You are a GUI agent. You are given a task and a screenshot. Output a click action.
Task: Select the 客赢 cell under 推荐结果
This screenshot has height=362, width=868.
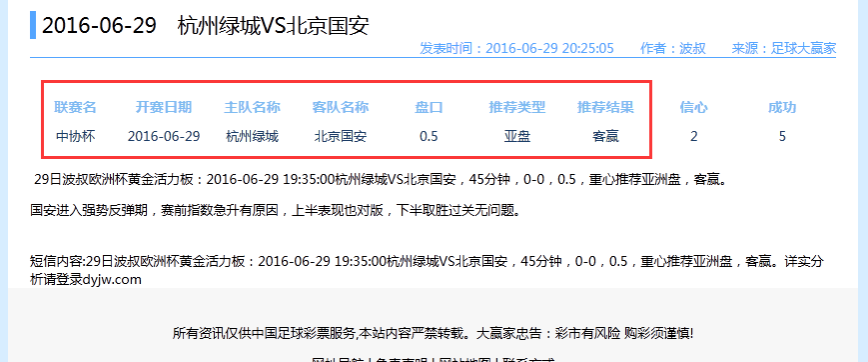[x=605, y=136]
